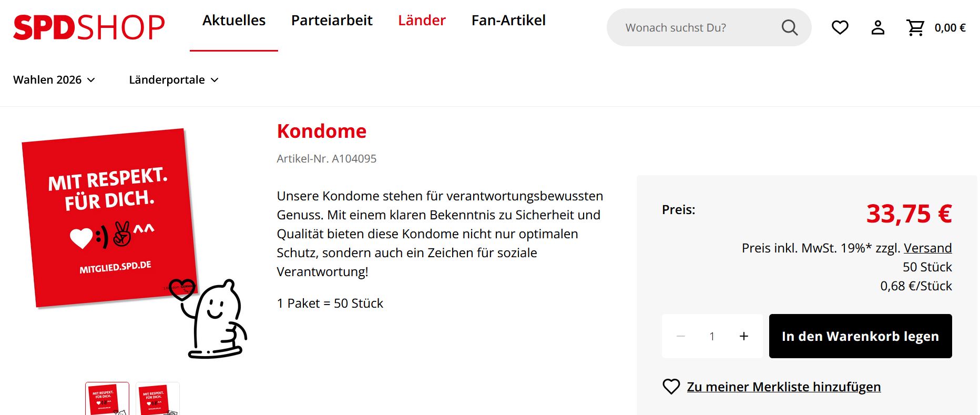Click the search magnifier icon
Screen dimensions: 980x415
pyautogui.click(x=789, y=27)
